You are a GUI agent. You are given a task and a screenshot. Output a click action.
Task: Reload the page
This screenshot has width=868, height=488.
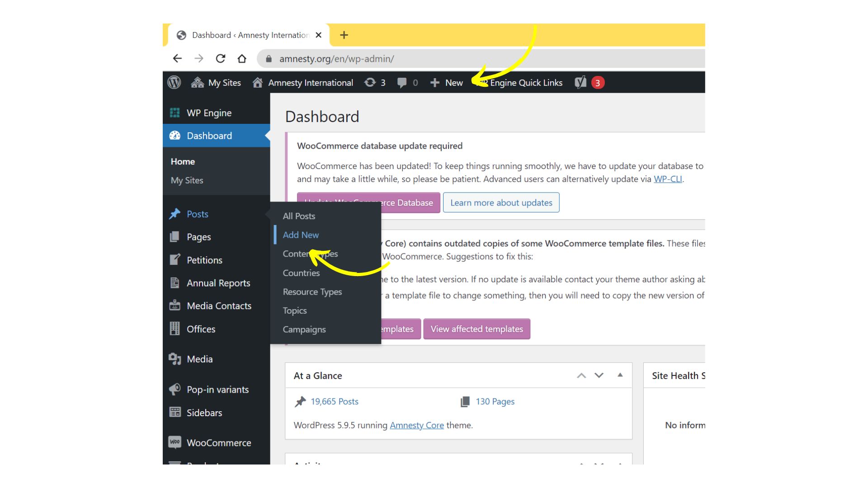coord(221,59)
